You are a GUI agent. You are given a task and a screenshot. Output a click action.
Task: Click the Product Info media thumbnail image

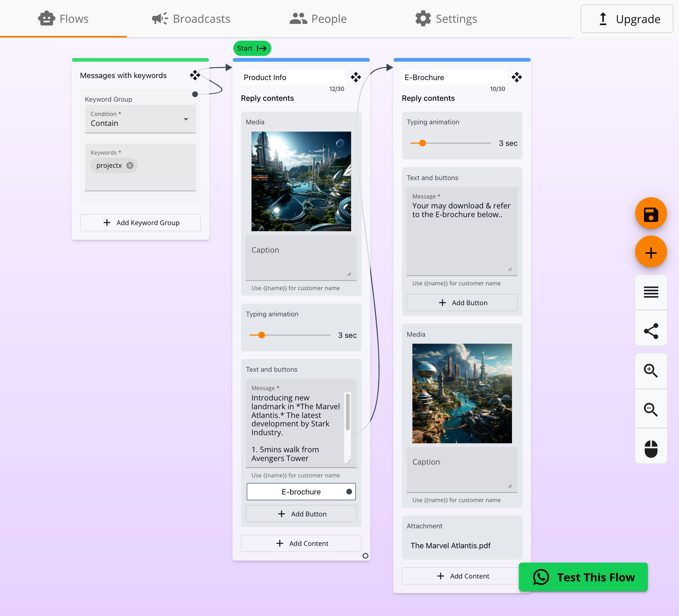301,181
